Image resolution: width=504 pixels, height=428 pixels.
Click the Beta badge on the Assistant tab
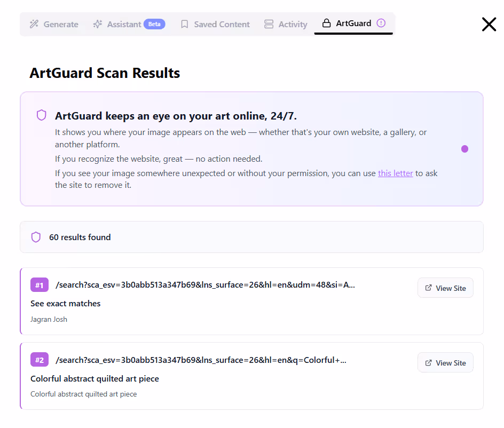click(x=154, y=24)
